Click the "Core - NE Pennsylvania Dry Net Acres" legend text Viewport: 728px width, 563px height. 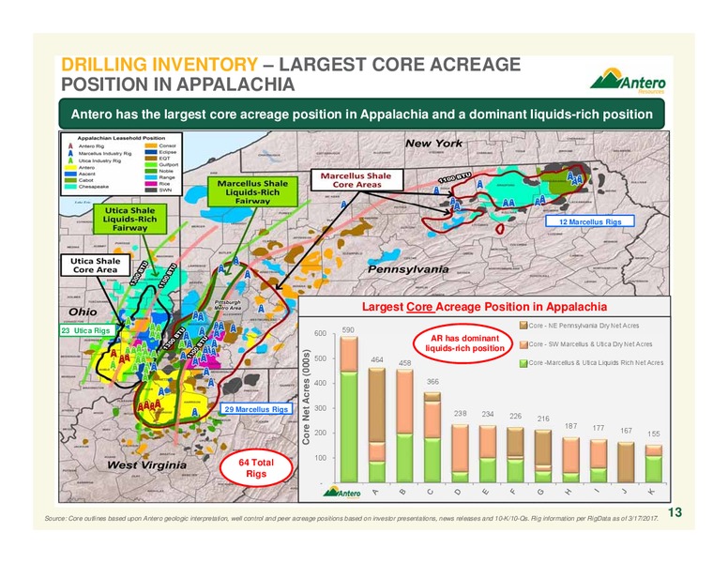(584, 326)
